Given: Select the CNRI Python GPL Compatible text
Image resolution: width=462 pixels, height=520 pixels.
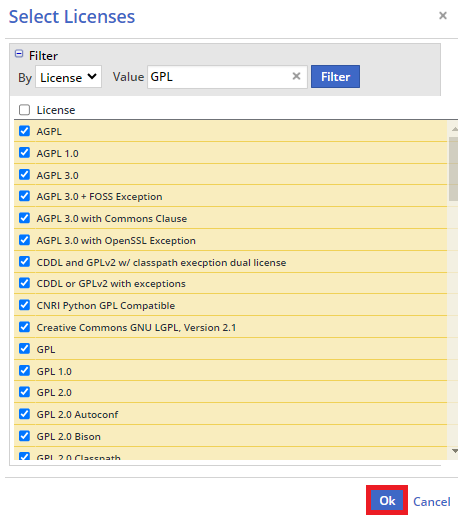Looking at the screenshot, I should [106, 306].
